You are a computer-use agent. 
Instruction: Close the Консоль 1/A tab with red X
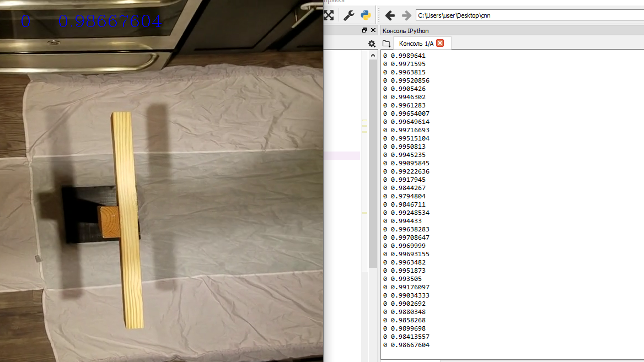click(440, 43)
